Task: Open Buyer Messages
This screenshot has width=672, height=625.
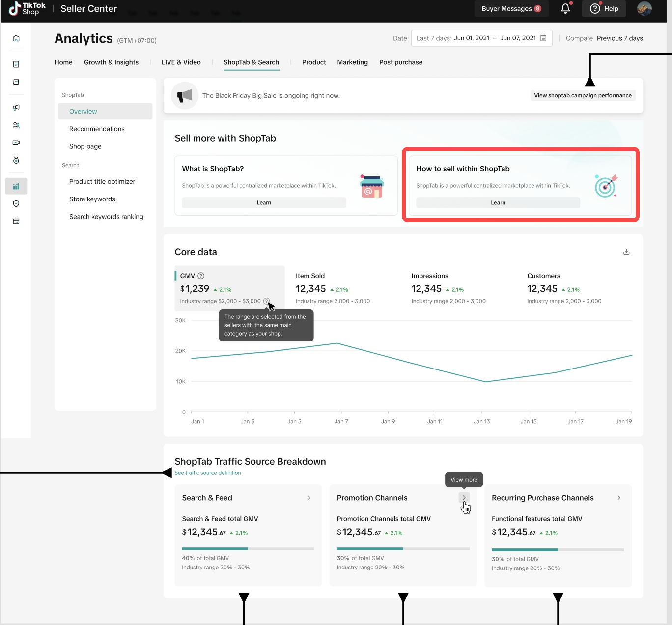Action: click(511, 9)
